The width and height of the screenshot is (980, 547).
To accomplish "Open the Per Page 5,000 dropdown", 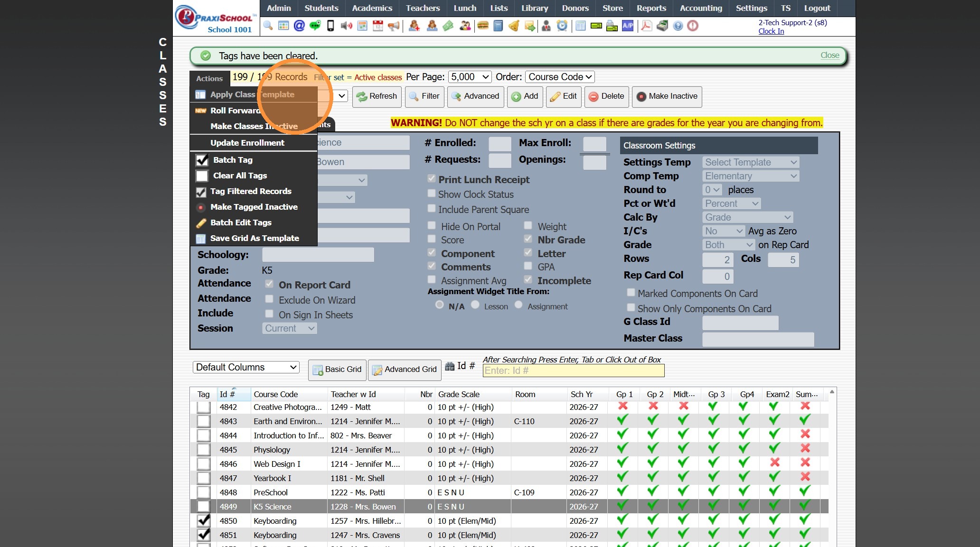I will pos(470,77).
